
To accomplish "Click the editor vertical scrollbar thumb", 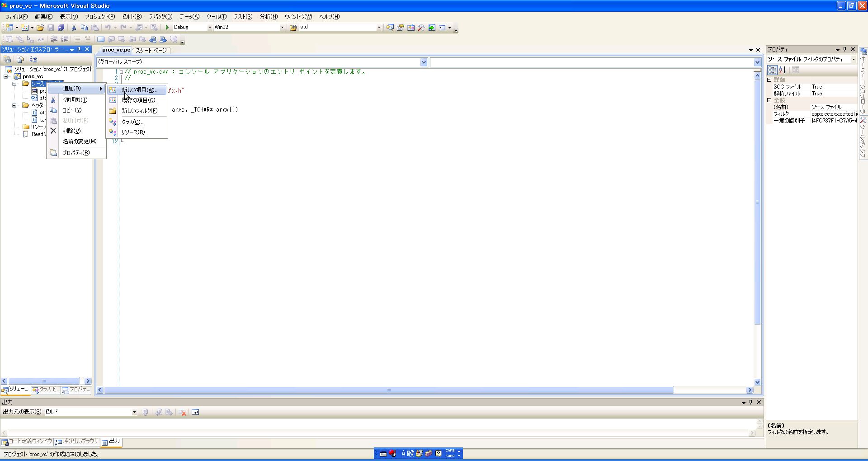I will point(757,202).
